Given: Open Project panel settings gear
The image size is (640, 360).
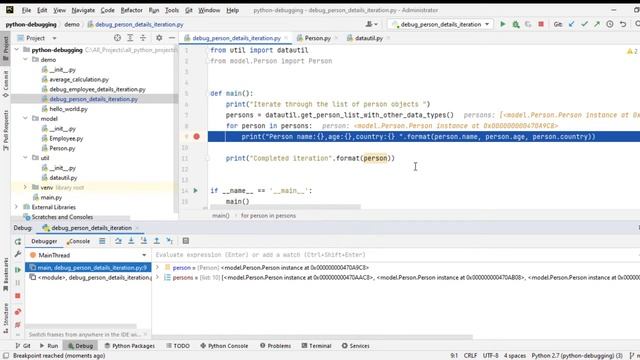Looking at the screenshot, I should coord(159,38).
